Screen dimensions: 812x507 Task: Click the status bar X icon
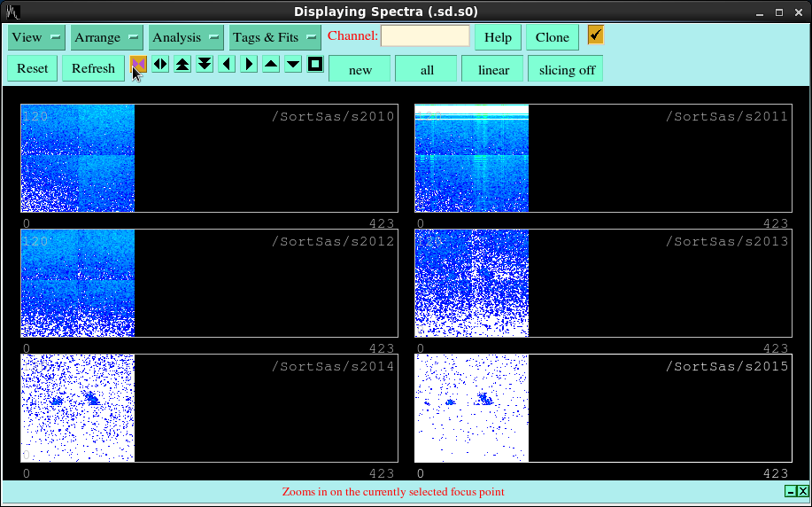[802, 491]
